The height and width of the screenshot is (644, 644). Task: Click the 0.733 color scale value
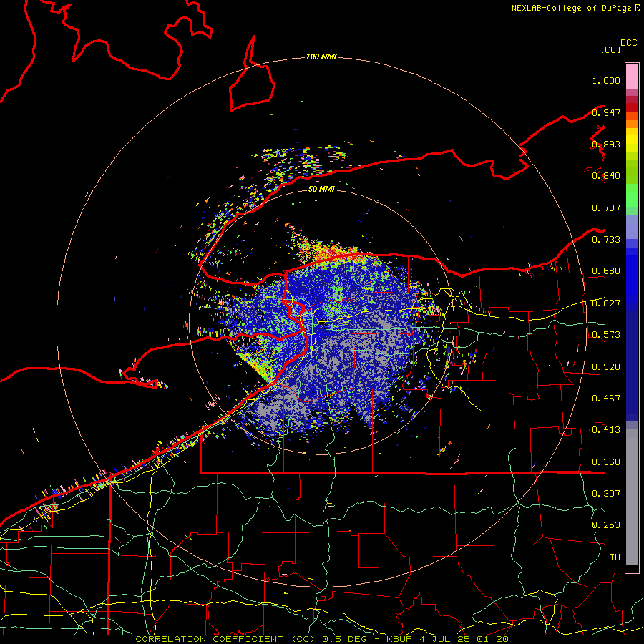click(x=606, y=240)
